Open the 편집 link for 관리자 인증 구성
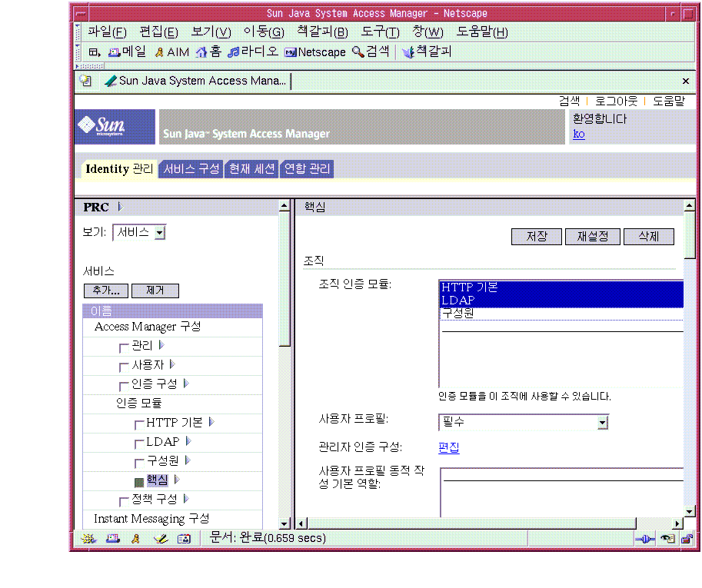Screen dimensions: 702x588 point(449,447)
